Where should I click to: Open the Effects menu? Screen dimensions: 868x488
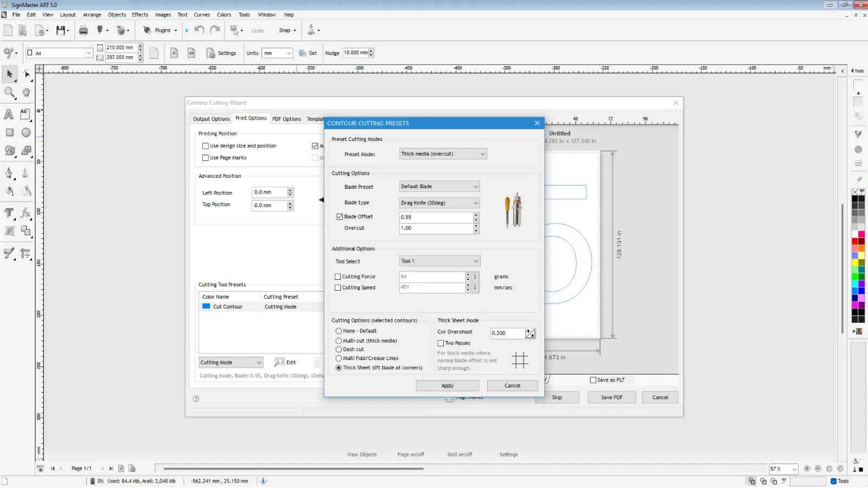[140, 15]
